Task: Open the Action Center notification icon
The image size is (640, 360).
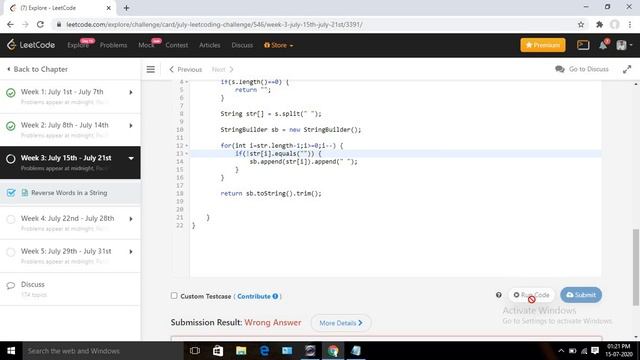Action: pos(595,351)
